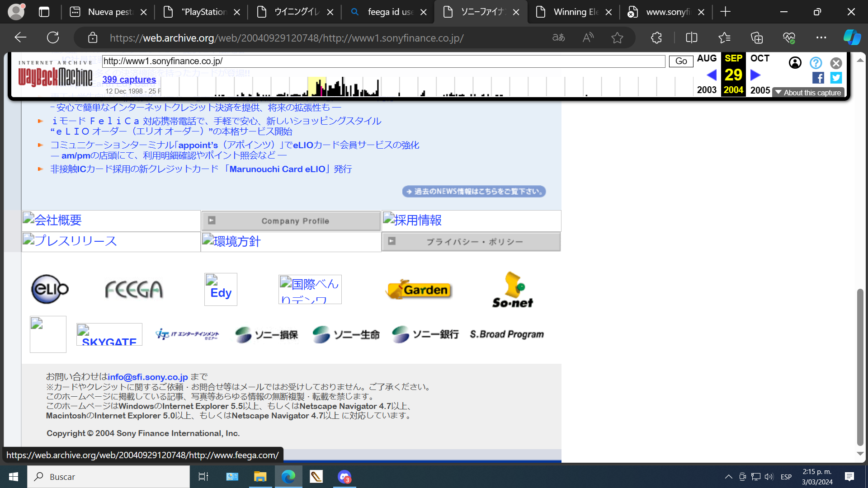View site information lock icon
The height and width of the screenshot is (488, 868).
click(93, 38)
